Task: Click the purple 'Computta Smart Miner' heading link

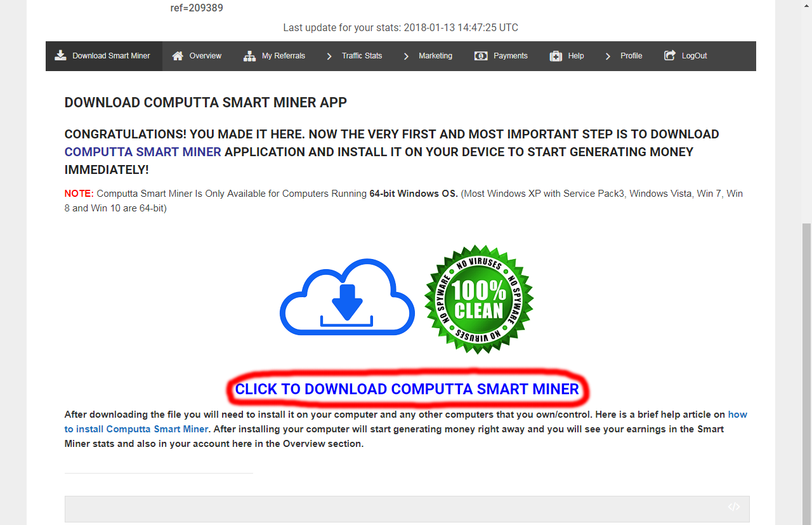Action: tap(143, 152)
